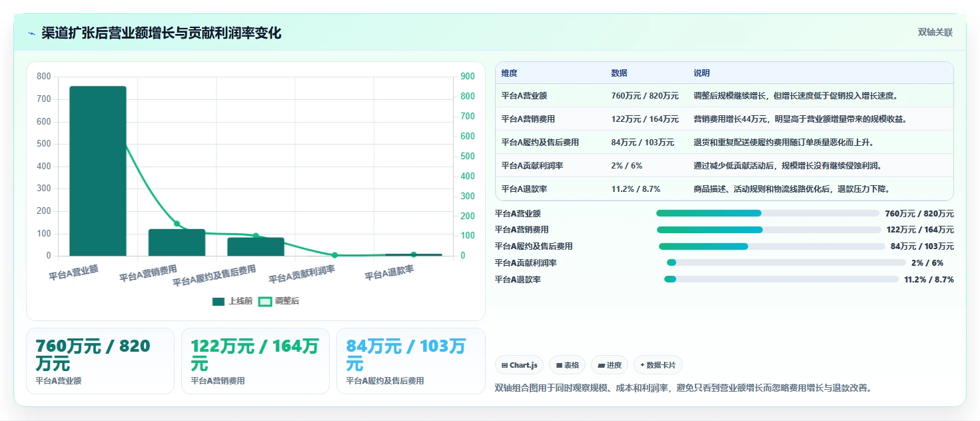
Task: Click the 平台A履约及售后费用 progress bar
Action: (771, 246)
